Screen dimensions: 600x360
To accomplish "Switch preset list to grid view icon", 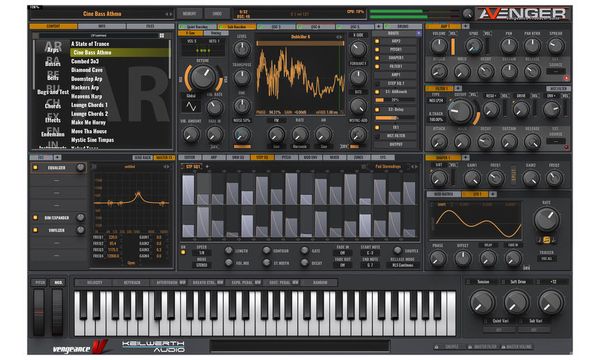I will pos(162,36).
